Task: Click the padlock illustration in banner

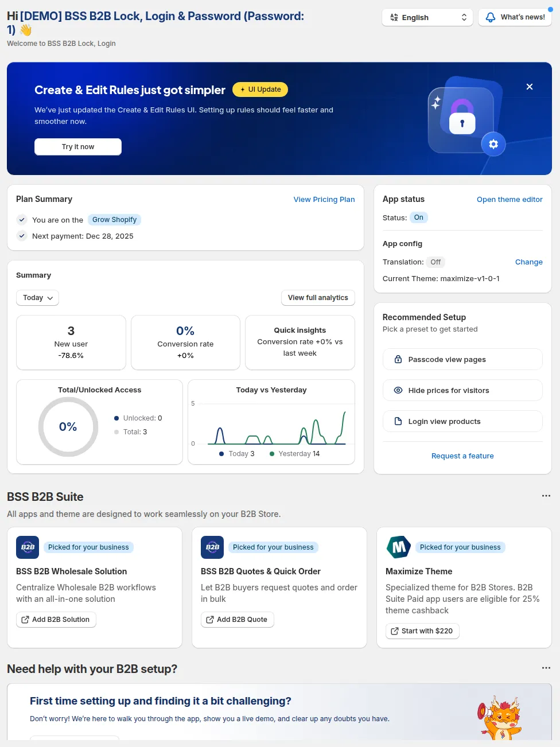Action: (462, 117)
